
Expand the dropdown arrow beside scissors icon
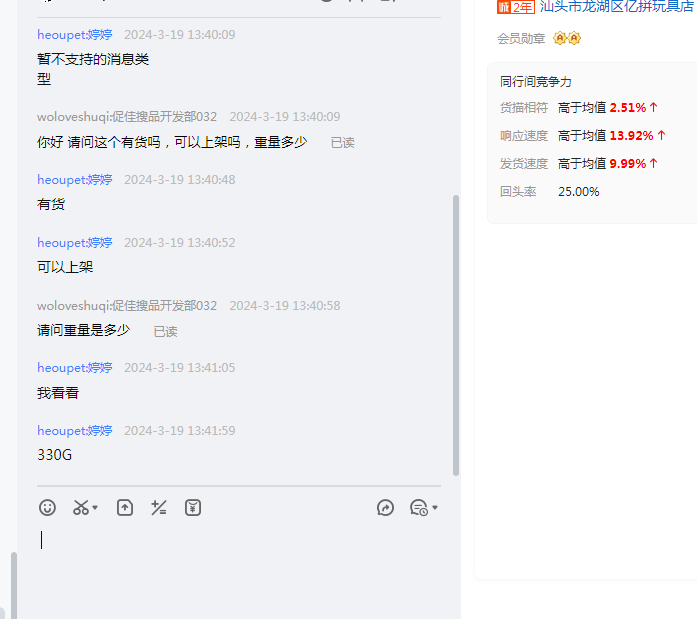pyautogui.click(x=96, y=509)
